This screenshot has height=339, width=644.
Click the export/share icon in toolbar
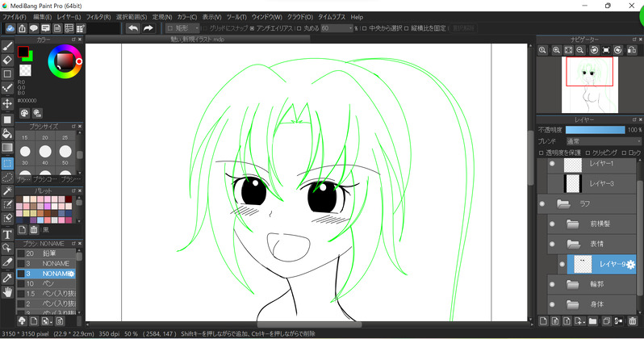coord(22,28)
